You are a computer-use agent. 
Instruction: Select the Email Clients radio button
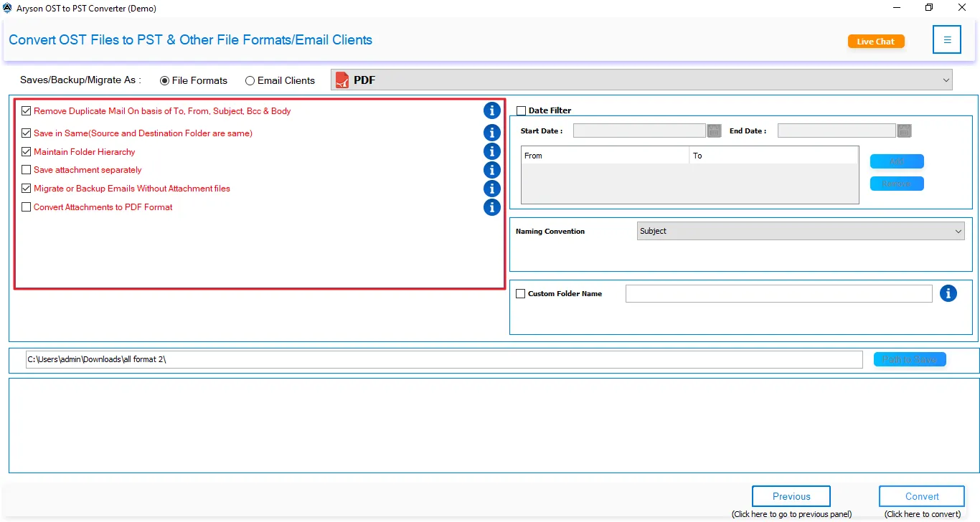250,80
